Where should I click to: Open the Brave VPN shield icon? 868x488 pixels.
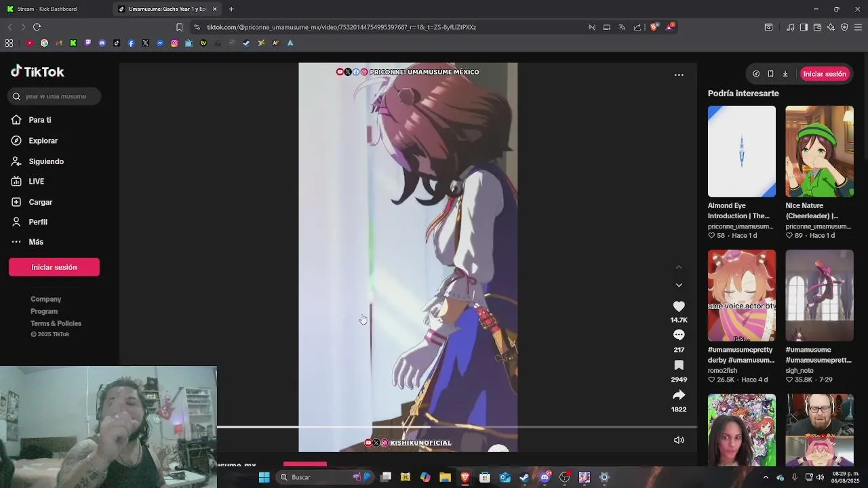pos(844,27)
